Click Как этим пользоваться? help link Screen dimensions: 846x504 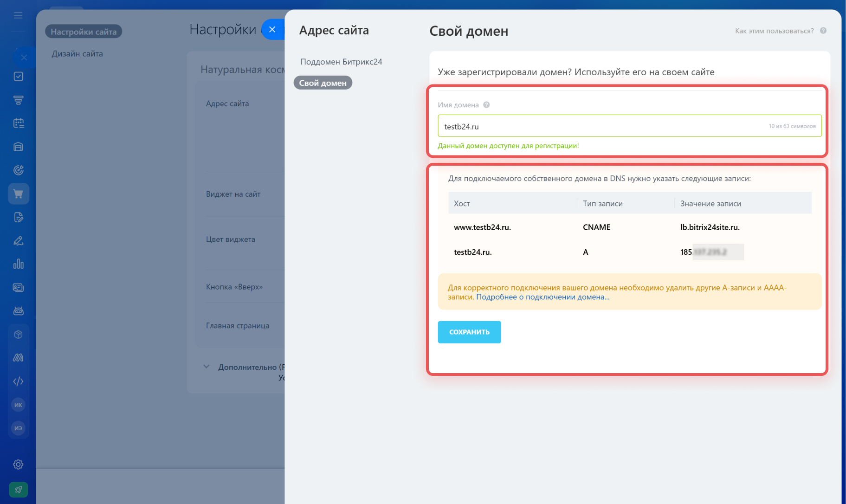pyautogui.click(x=774, y=31)
